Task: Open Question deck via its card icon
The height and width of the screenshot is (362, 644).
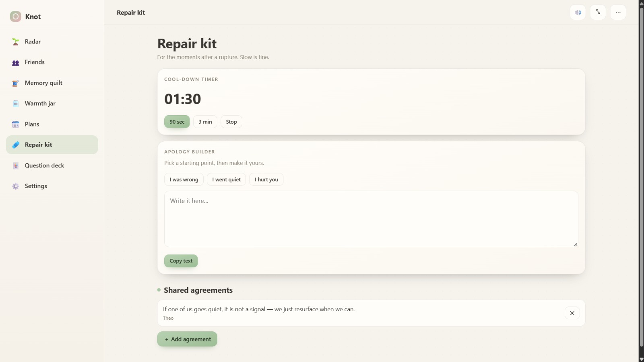Action: (x=16, y=165)
